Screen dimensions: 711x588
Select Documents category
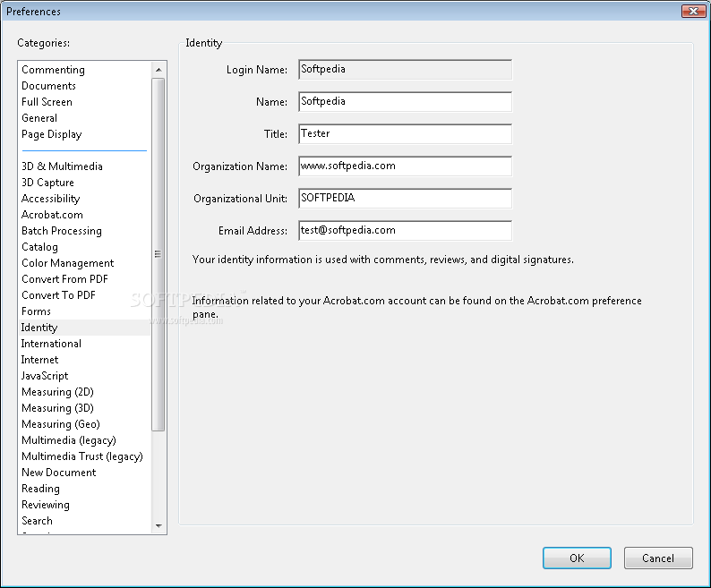click(x=48, y=86)
